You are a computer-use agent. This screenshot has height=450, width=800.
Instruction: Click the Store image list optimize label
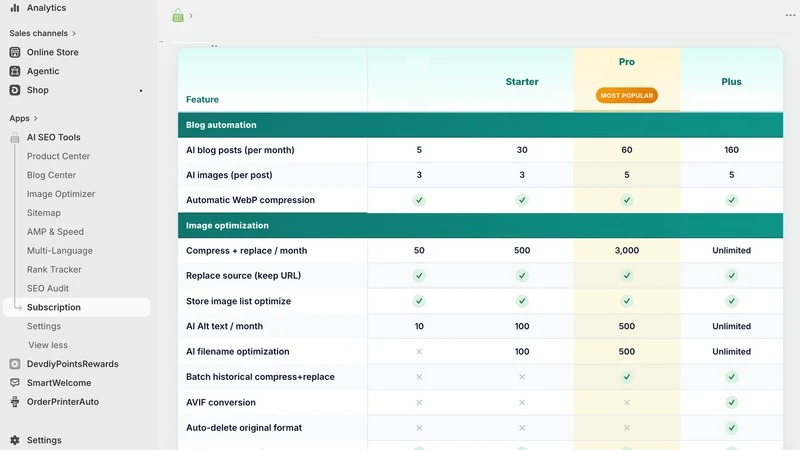click(x=238, y=301)
